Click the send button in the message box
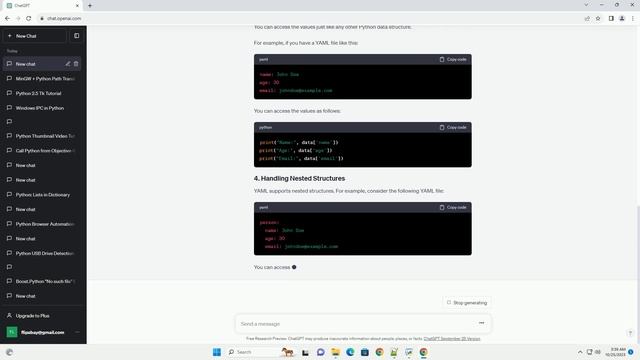This screenshot has height=360, width=640. 482,323
